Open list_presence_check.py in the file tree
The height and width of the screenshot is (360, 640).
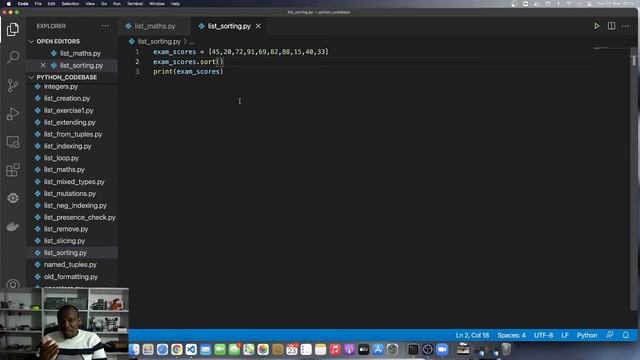(80, 217)
